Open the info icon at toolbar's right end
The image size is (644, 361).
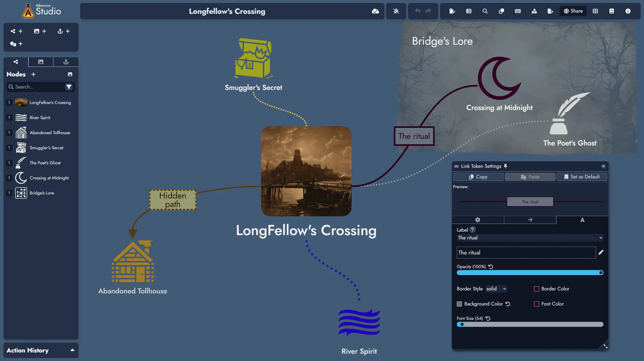(x=628, y=11)
